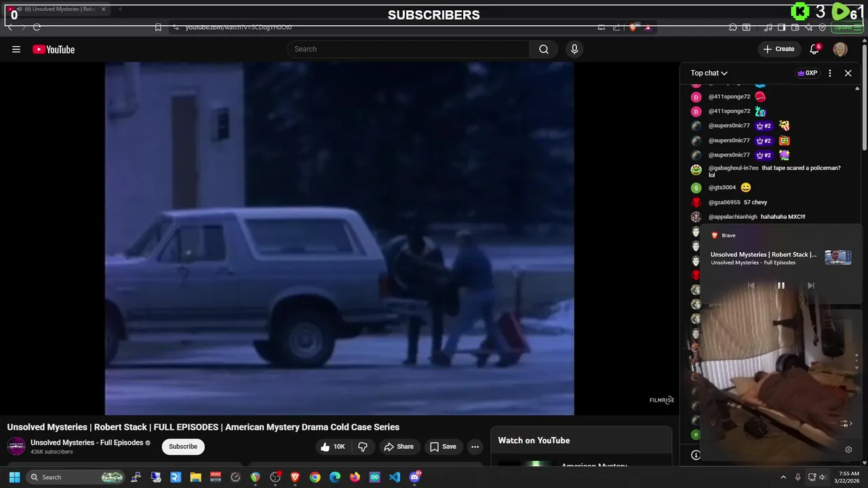Click the browser address bar URL

click(x=239, y=27)
